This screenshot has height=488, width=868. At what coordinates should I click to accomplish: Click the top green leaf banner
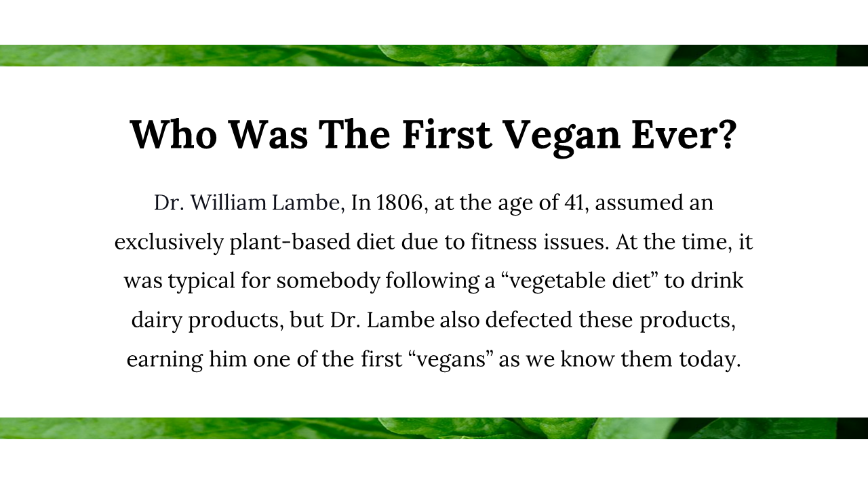click(x=434, y=56)
